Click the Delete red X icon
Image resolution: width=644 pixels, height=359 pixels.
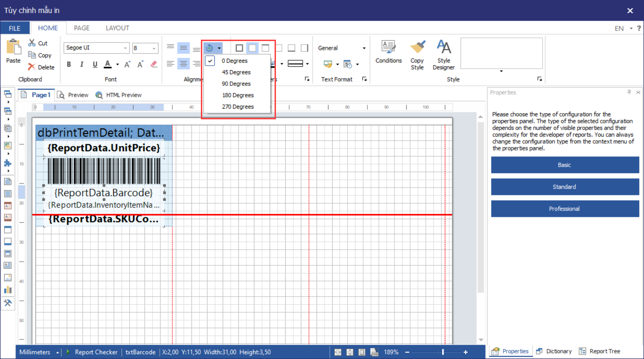click(32, 67)
